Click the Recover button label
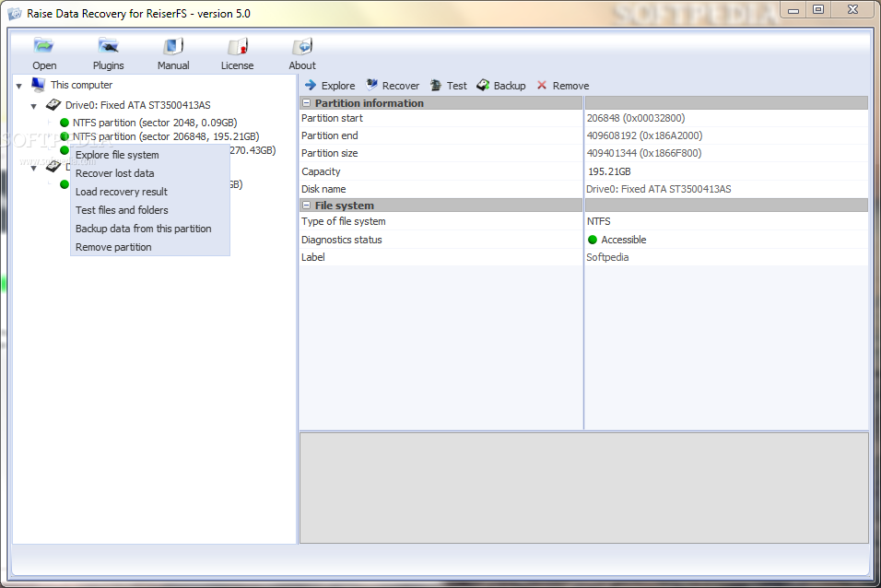Viewport: 881px width, 588px height. pos(401,86)
